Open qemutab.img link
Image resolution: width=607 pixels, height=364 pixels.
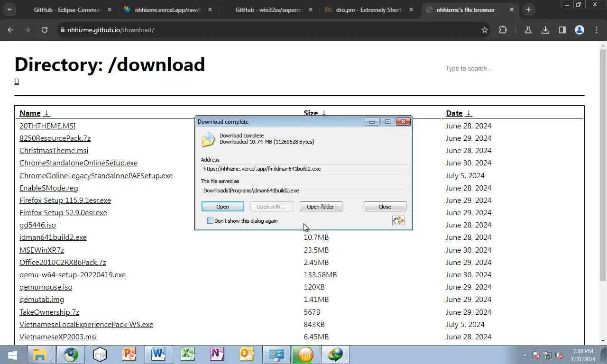click(x=42, y=299)
